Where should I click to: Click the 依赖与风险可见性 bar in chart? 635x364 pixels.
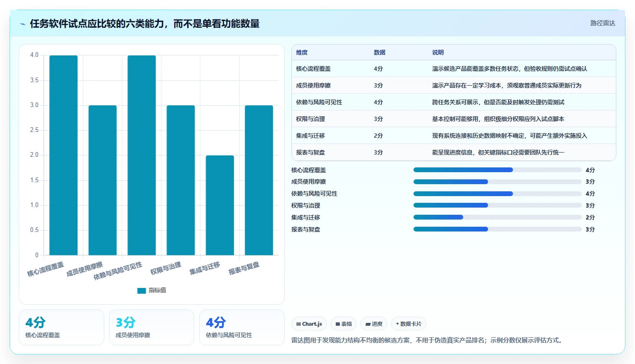142,155
